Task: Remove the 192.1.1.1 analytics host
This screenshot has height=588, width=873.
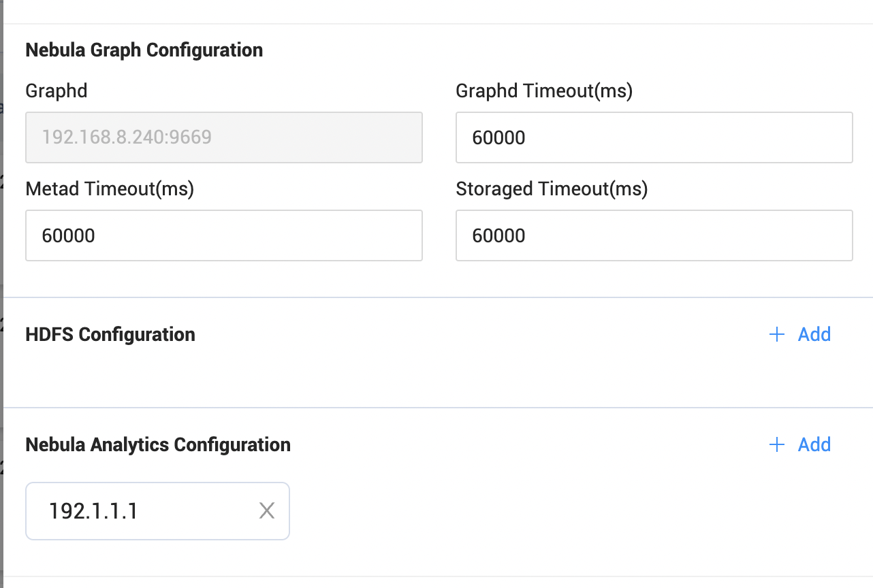Action: point(267,511)
